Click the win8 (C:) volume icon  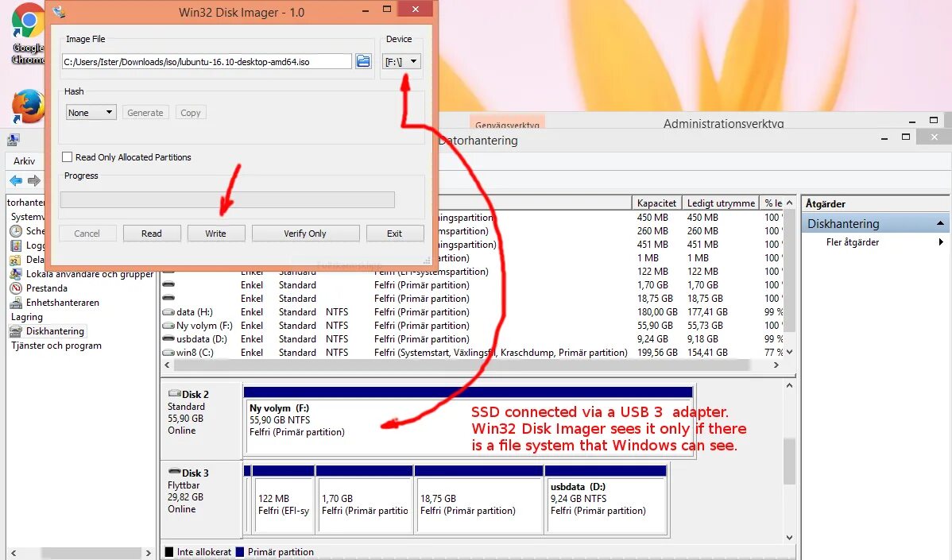click(168, 352)
